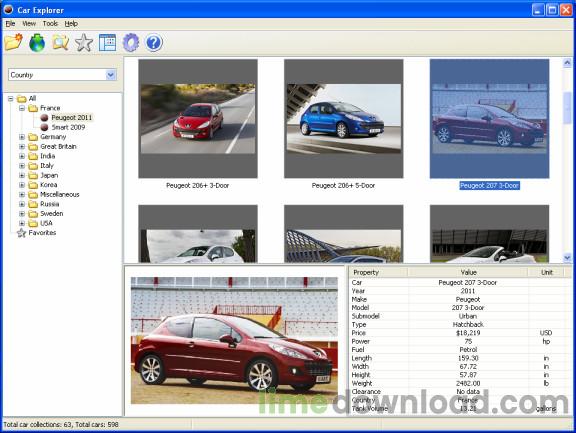Open the Tools menu
The width and height of the screenshot is (576, 433).
[50, 24]
